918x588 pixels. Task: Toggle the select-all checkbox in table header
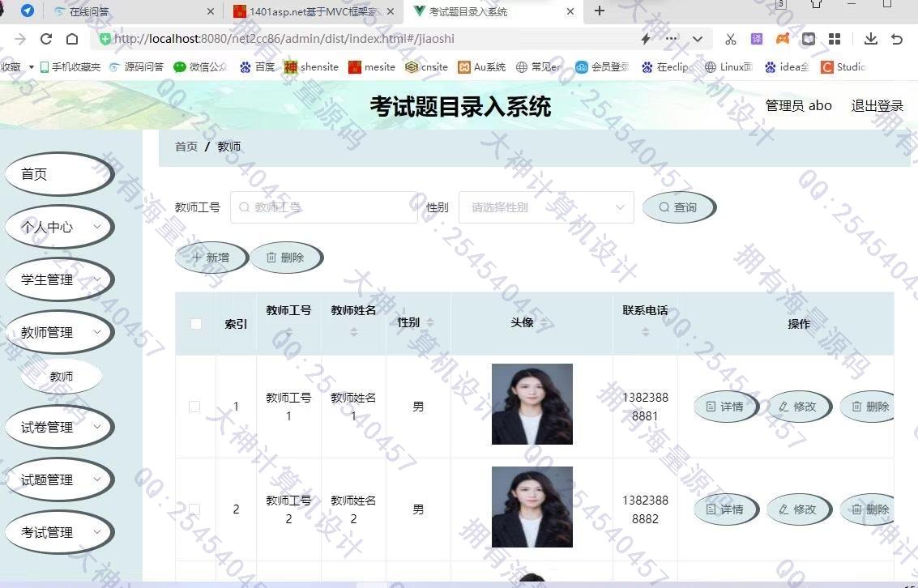(196, 323)
